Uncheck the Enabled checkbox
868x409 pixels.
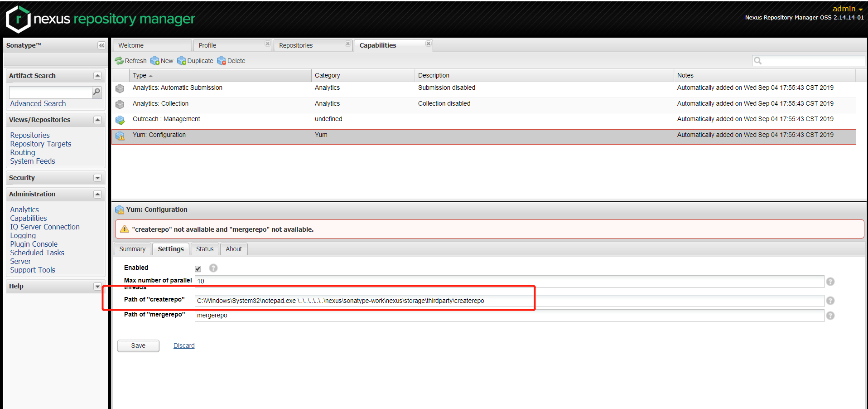pos(198,268)
